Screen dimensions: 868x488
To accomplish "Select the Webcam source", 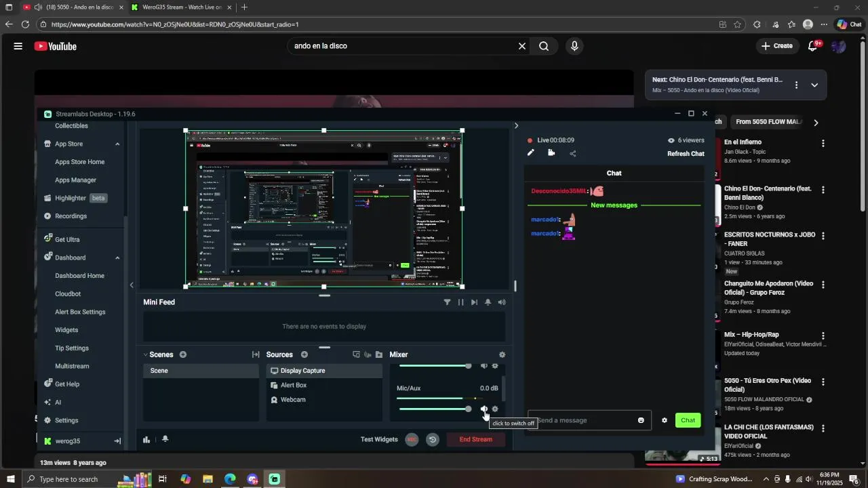I will (324, 400).
